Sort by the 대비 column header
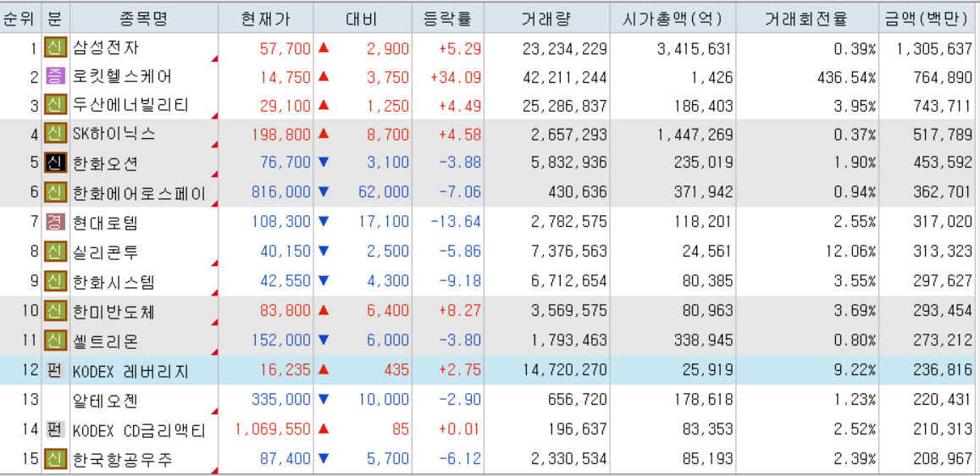Viewport: 980px width, 476px height. 363,18
